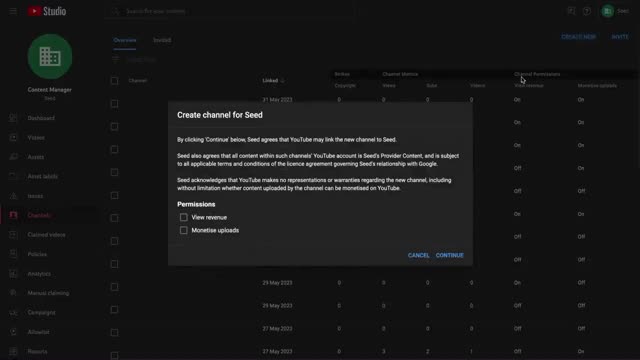Image resolution: width=640 pixels, height=360 pixels.
Task: Click the green Content Manager avatar
Action: tap(50, 56)
